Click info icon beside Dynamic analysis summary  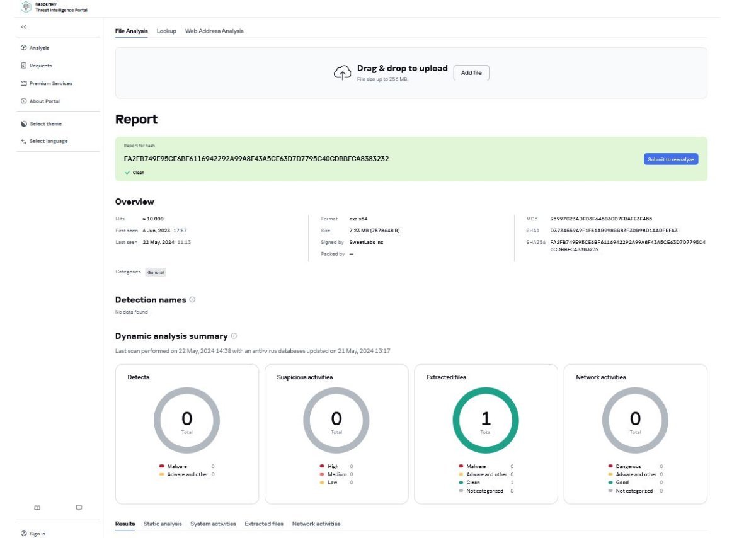(x=234, y=336)
